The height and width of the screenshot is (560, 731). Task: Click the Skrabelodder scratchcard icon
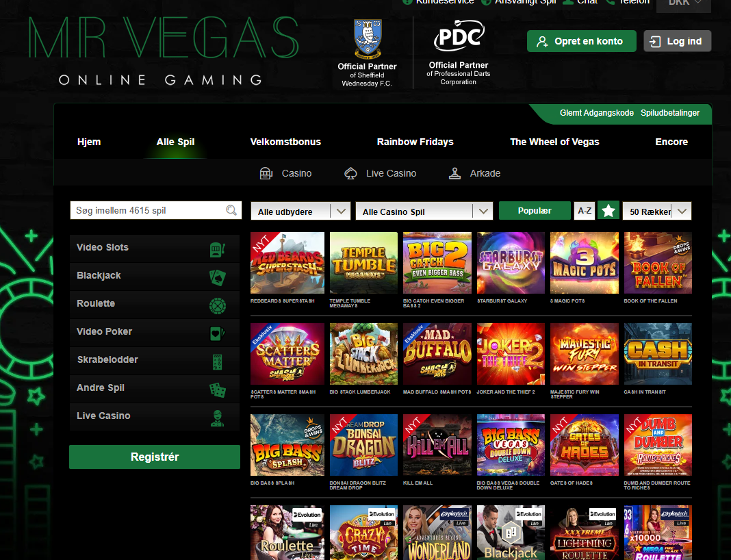click(x=217, y=360)
